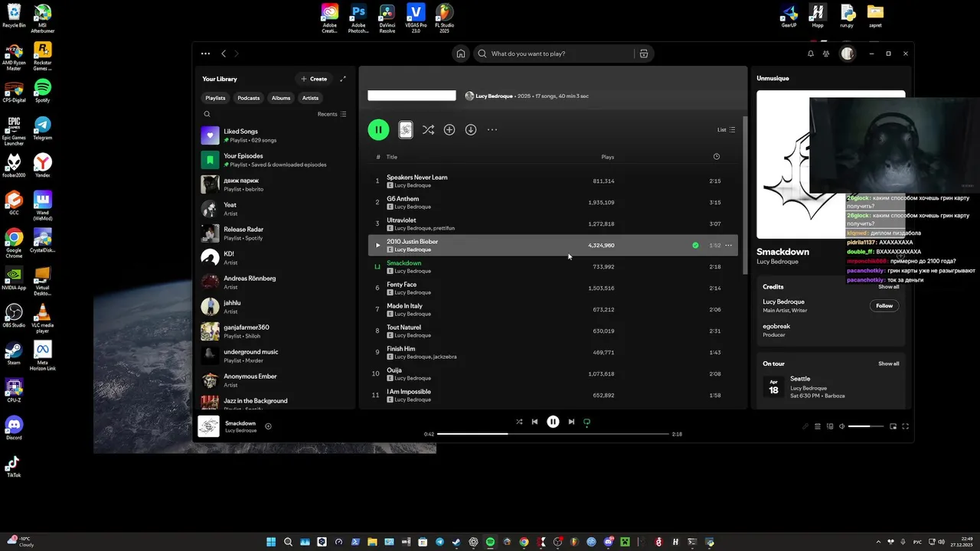
Task: Select the track Ultraviolet
Action: tap(553, 224)
